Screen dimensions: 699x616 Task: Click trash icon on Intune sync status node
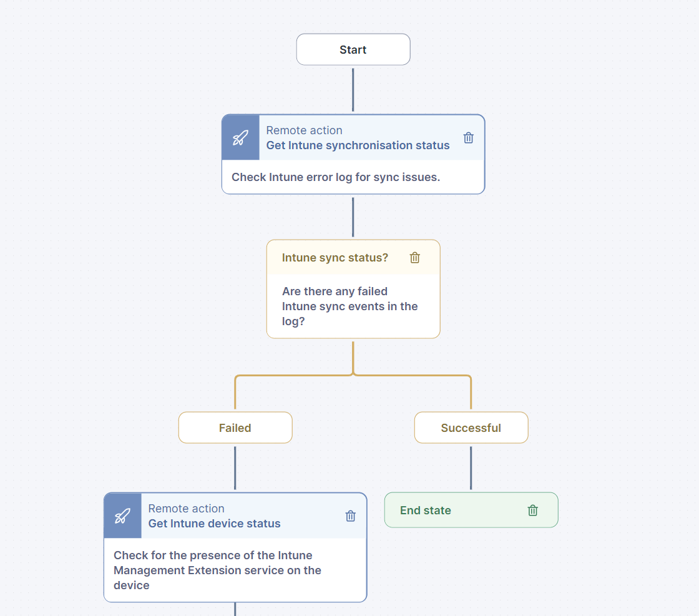point(415,258)
